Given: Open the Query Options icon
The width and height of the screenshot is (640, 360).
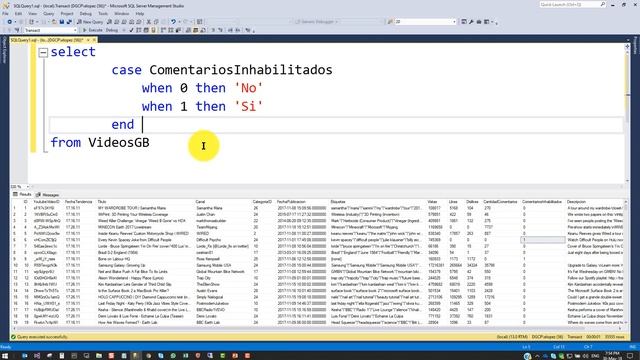Looking at the screenshot, I should click(x=146, y=30).
